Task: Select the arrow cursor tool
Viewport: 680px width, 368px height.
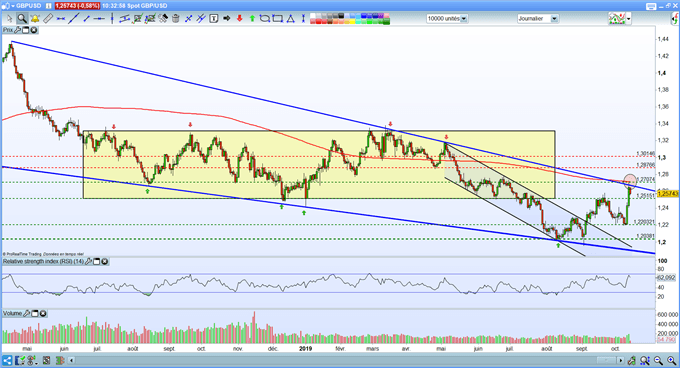Action: [9, 19]
